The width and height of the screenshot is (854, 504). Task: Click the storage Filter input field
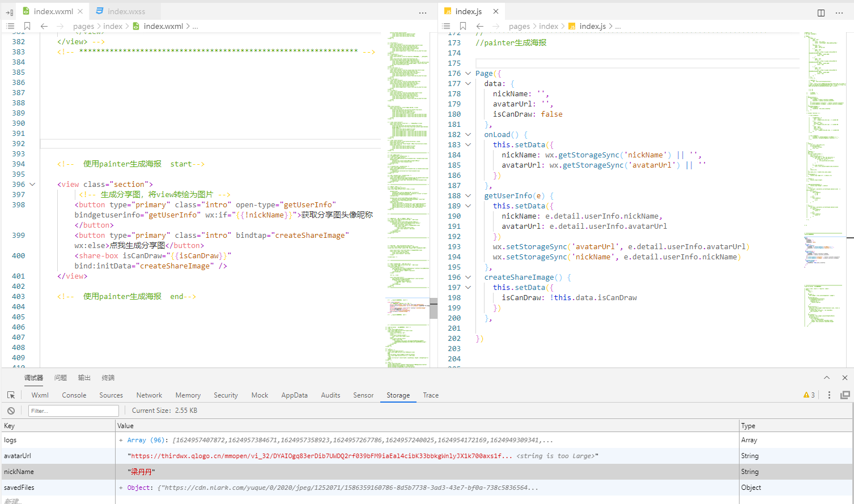click(74, 411)
